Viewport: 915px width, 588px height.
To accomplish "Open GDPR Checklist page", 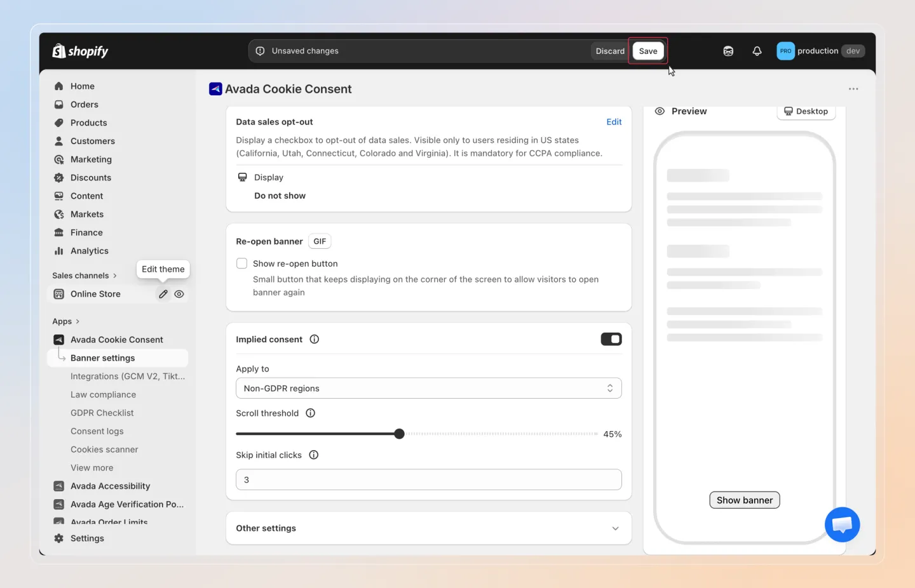I will coord(102,413).
